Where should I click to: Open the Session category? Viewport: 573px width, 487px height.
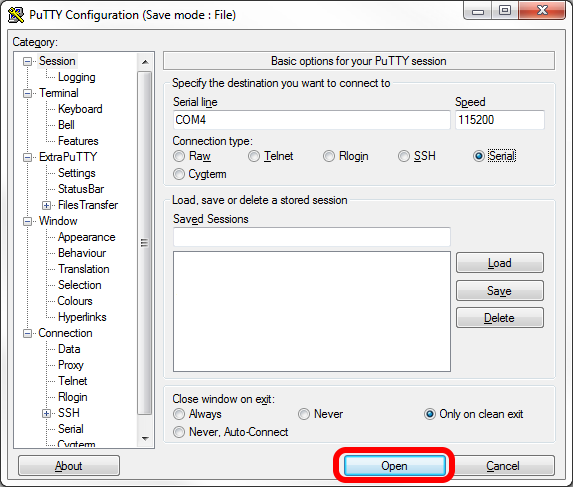tap(57, 61)
